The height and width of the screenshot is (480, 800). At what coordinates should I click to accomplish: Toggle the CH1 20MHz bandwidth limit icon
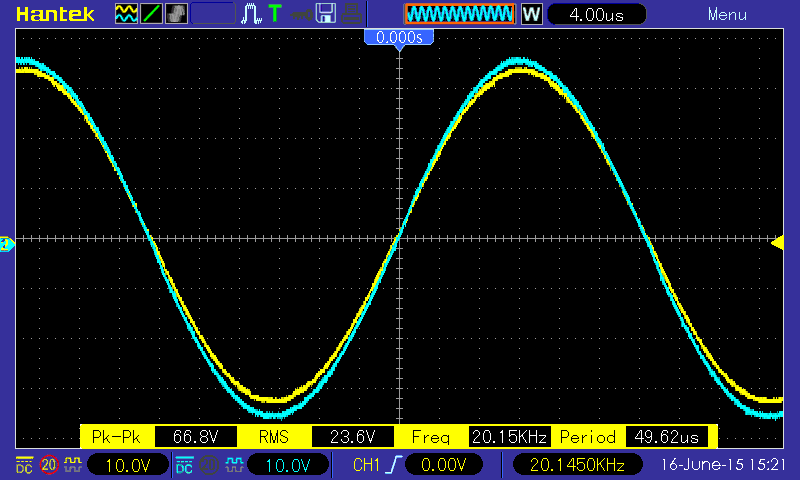click(49, 465)
